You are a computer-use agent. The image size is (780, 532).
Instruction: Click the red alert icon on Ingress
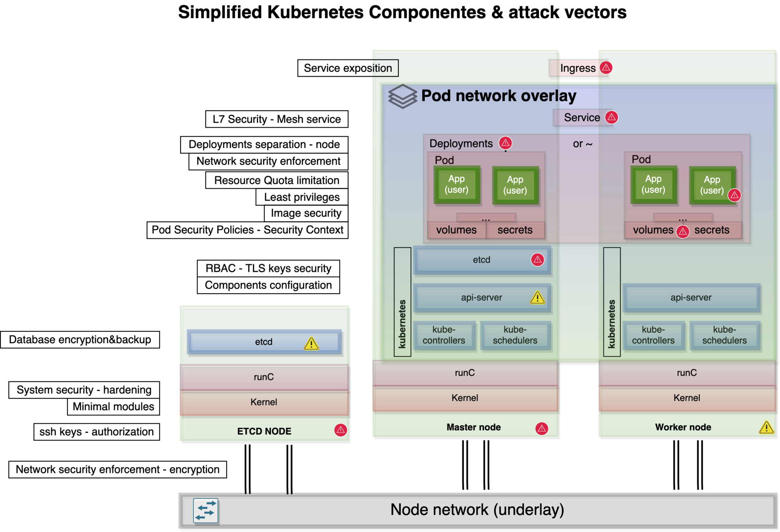coord(606,68)
